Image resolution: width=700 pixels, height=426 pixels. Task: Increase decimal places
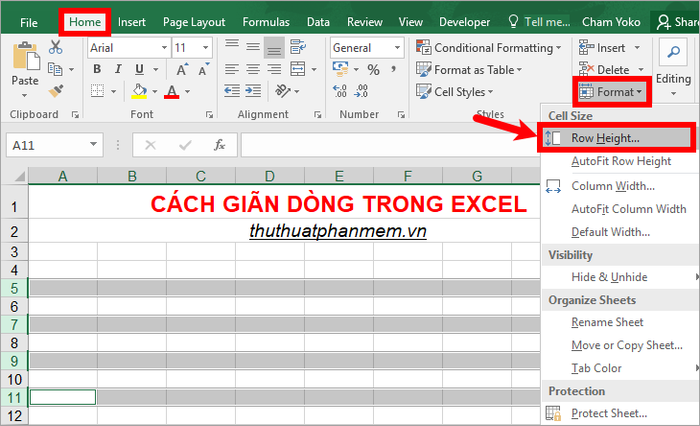tap(340, 91)
